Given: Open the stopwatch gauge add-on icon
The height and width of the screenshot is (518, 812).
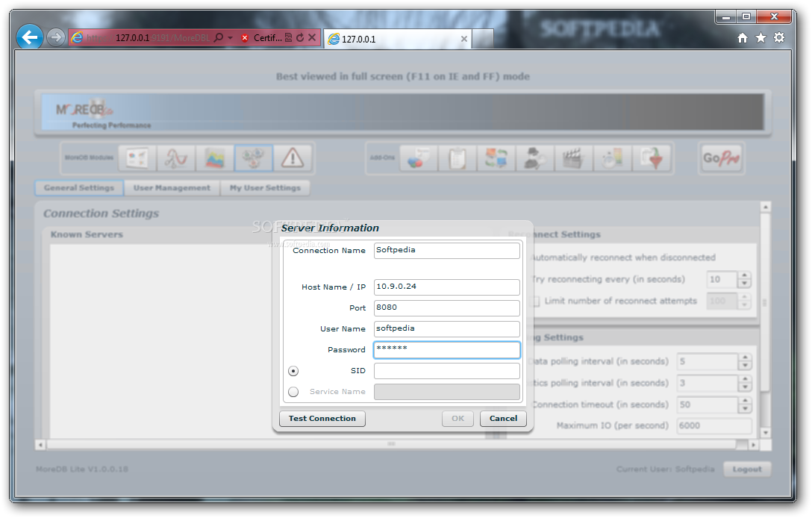Looking at the screenshot, I should pos(612,158).
